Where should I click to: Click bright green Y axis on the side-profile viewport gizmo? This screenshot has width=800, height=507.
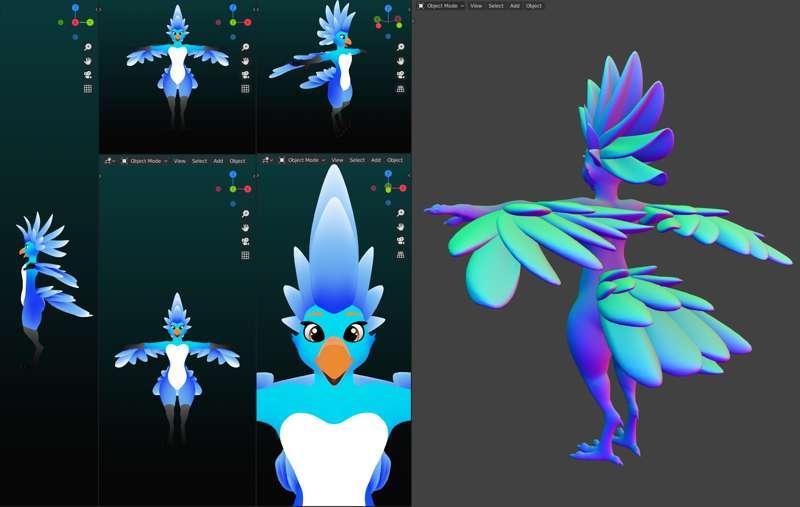(x=90, y=22)
